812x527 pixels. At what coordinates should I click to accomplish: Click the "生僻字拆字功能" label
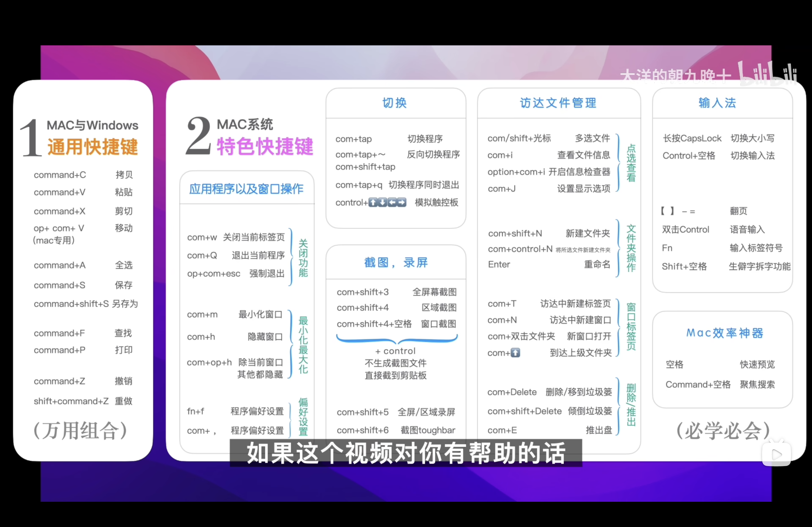click(759, 266)
